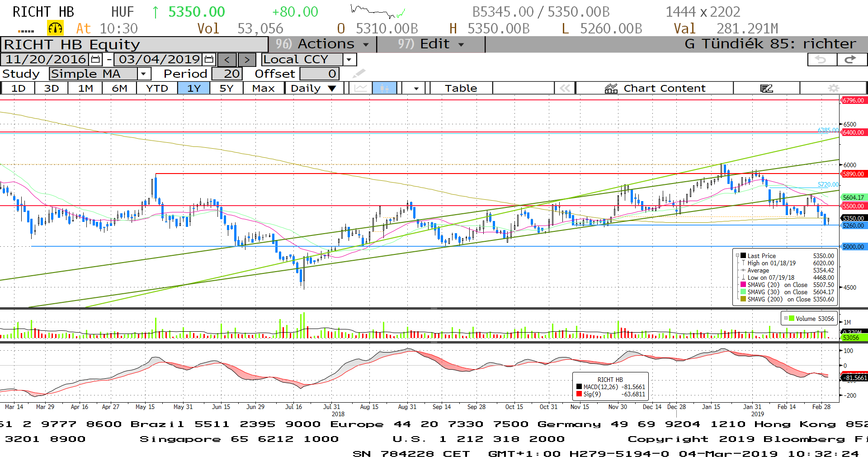Select the candlestick chart type icon
Image resolution: width=868 pixels, height=470 pixels.
(385, 88)
